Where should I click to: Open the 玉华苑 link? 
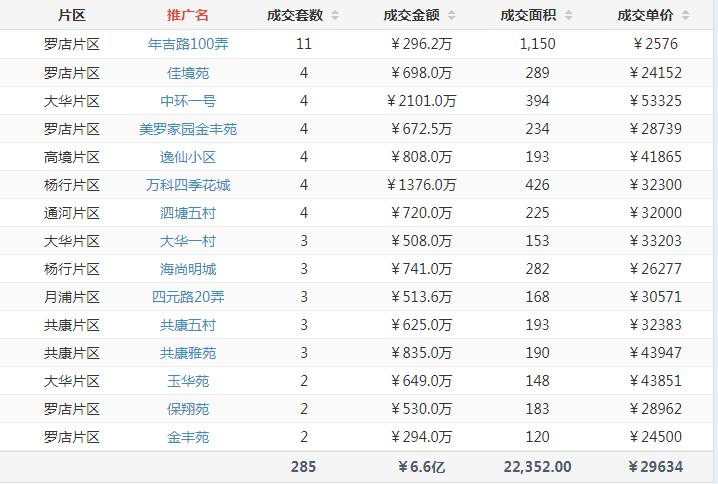click(x=188, y=381)
